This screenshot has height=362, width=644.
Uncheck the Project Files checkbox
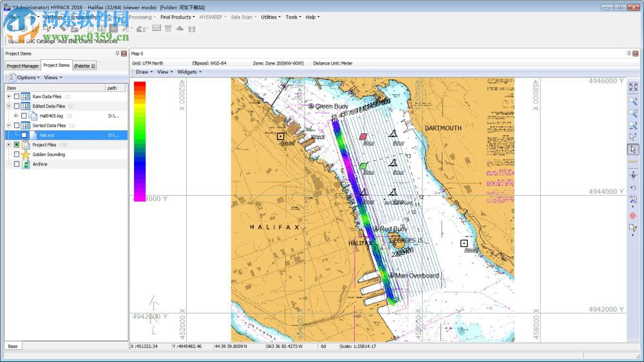pos(17,145)
